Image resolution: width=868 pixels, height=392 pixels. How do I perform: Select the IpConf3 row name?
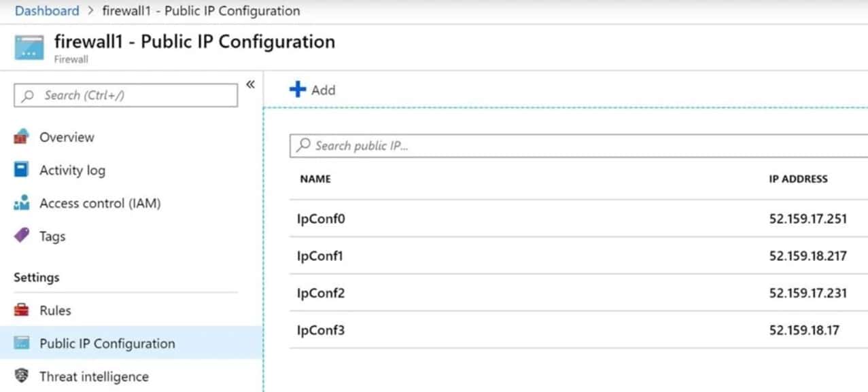click(x=321, y=331)
